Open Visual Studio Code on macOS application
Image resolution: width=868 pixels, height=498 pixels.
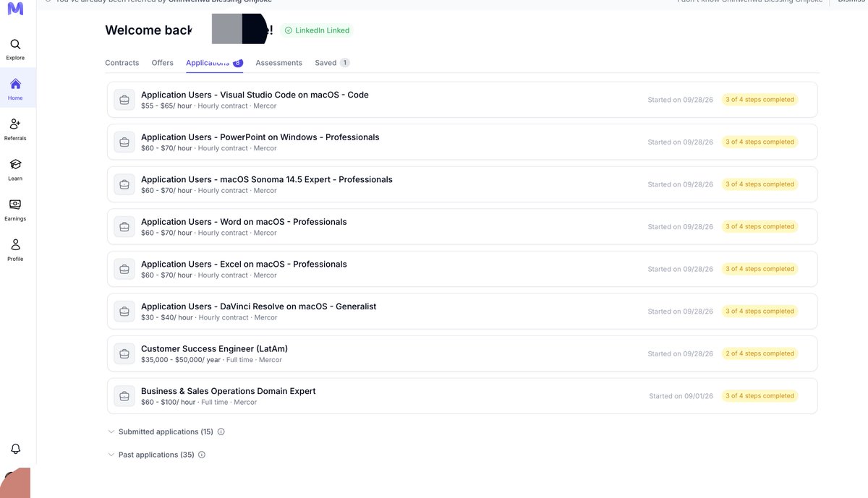462,100
